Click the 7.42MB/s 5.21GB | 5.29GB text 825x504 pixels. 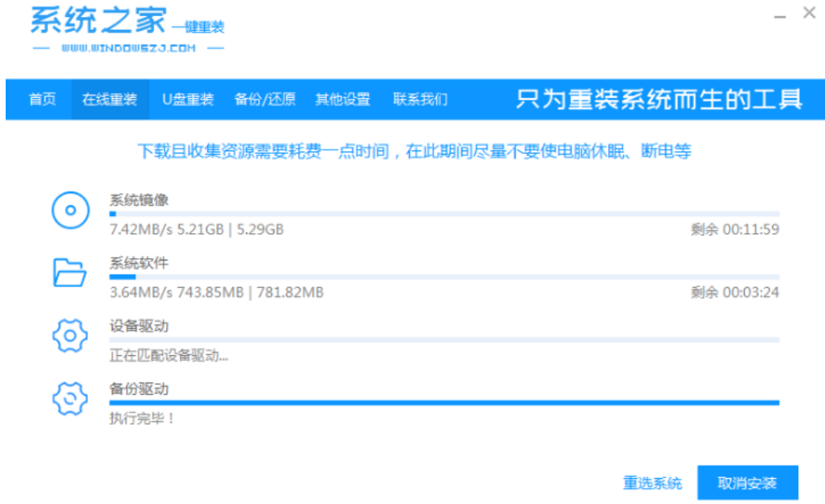pos(196,230)
